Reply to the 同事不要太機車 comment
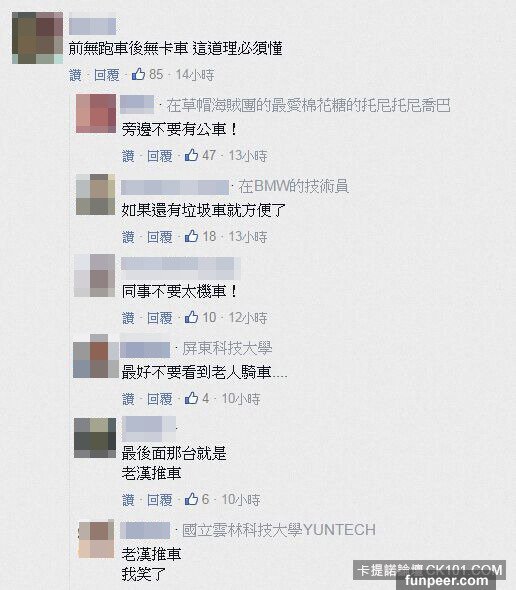 tap(160, 318)
